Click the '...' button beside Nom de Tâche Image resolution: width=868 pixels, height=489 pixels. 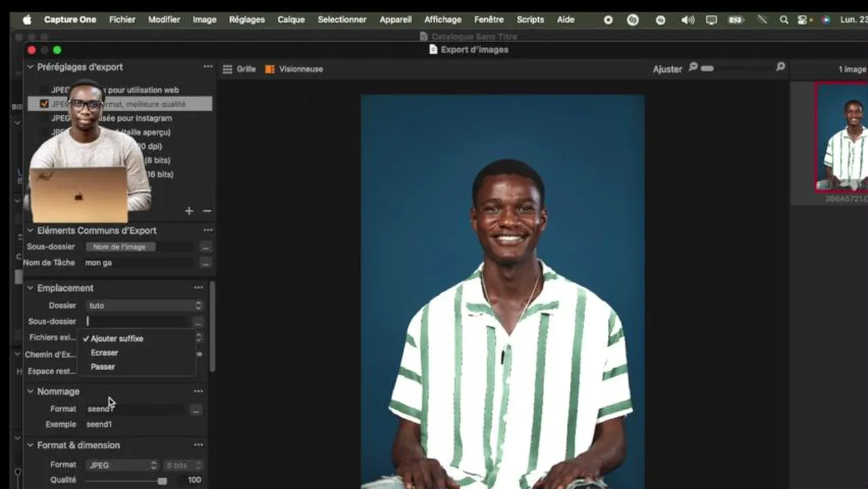tap(205, 263)
